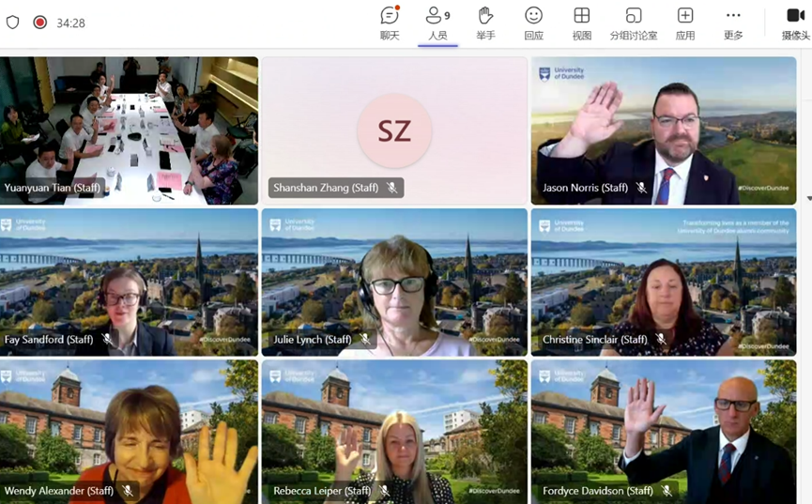Viewport: 812px width, 504px height.
Task: Click muted mic icon beside Julie Lynch
Action: coord(364,340)
